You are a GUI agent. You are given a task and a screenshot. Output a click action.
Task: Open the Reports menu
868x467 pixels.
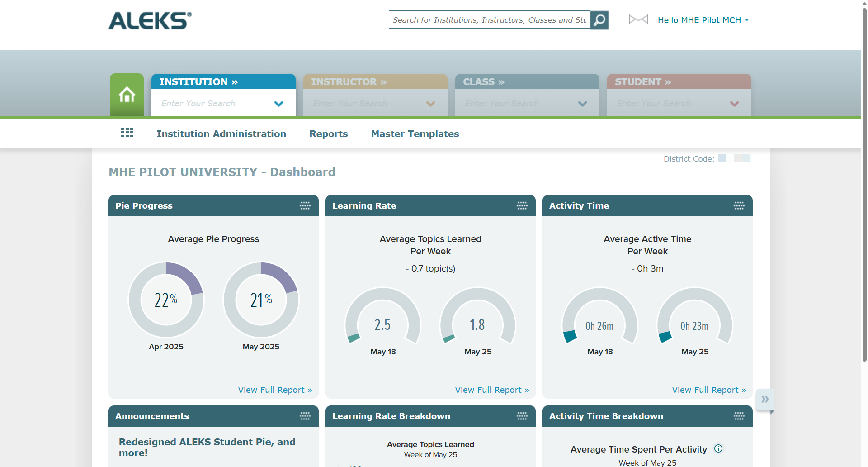(x=329, y=134)
